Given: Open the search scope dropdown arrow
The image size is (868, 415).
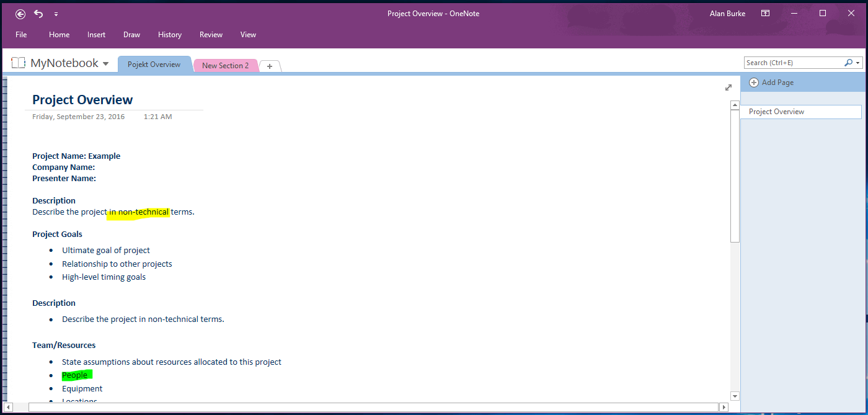Looking at the screenshot, I should tap(857, 62).
